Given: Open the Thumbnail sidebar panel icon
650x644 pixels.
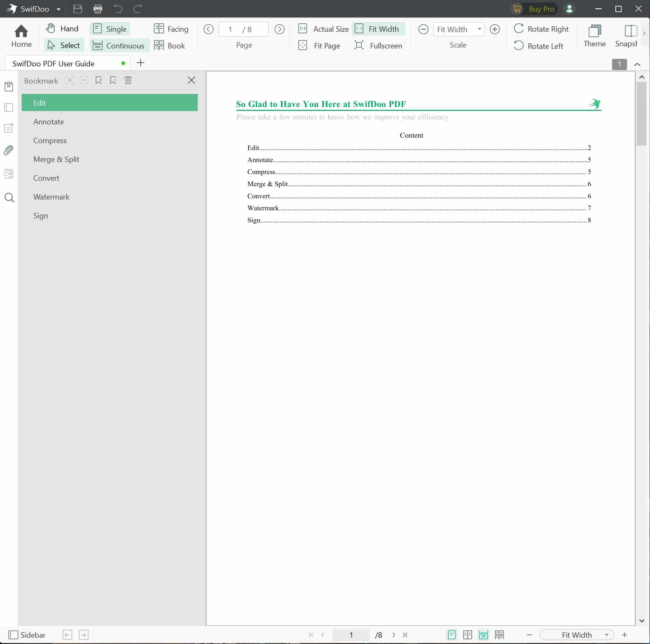Looking at the screenshot, I should pyautogui.click(x=9, y=107).
